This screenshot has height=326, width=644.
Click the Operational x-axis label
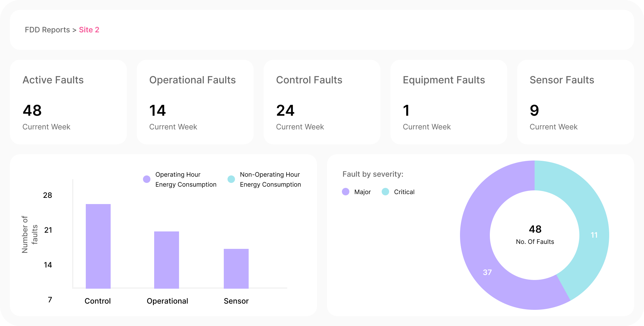[x=167, y=301]
